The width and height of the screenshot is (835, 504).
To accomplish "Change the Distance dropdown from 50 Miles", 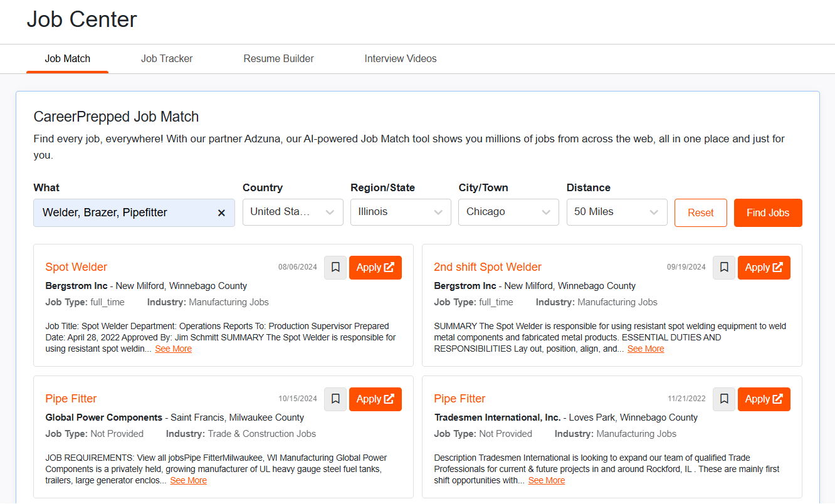I will (616, 212).
